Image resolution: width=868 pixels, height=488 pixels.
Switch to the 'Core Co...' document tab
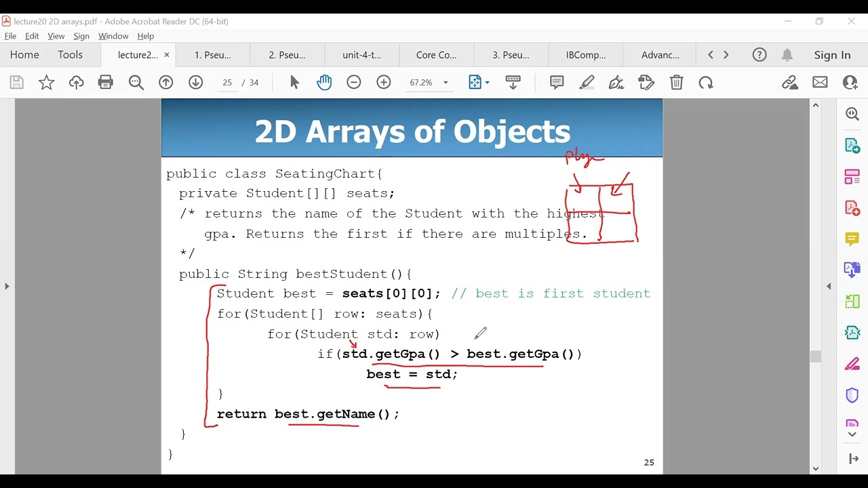437,55
